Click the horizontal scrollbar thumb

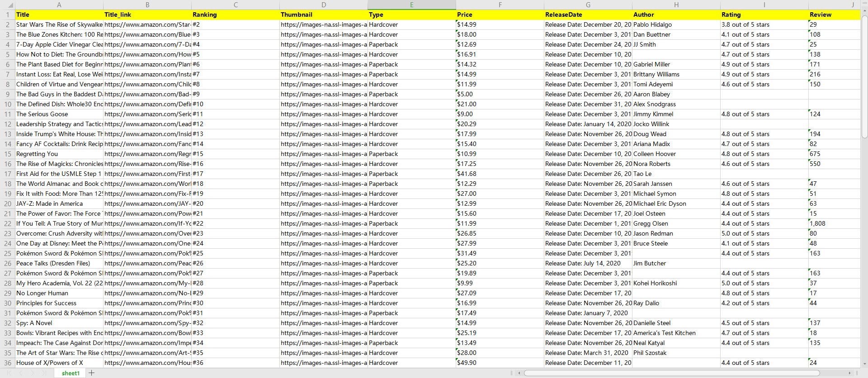coord(672,373)
